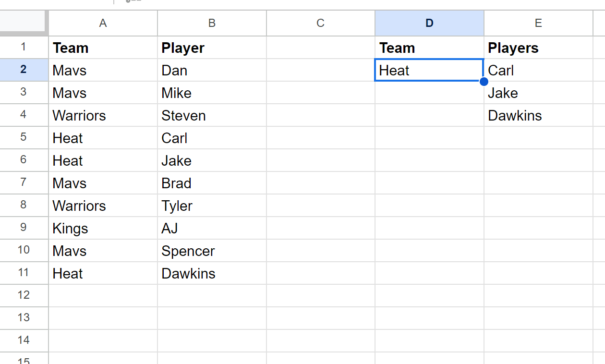Click the row 11 header
The image size is (605, 364).
tap(24, 273)
